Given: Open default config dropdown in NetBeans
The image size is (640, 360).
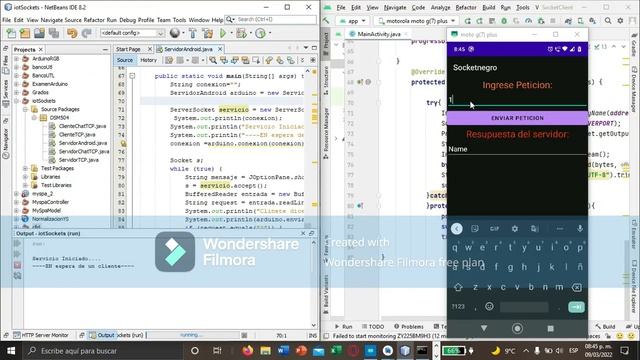Looking at the screenshot, I should [132, 33].
